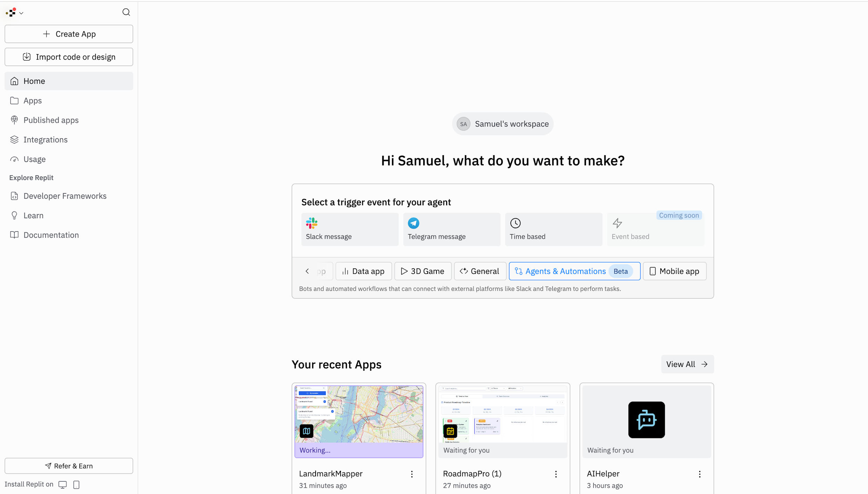The image size is (868, 494).
Task: Click the Install Replit mobile icon
Action: 76,484
